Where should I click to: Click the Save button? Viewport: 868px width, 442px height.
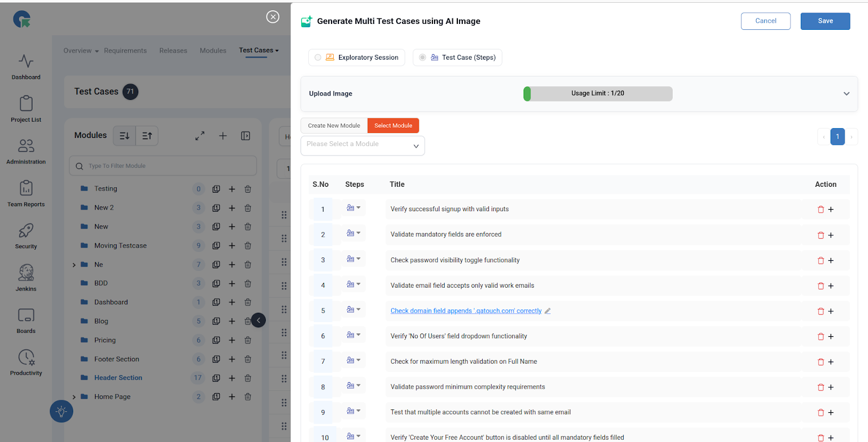(825, 21)
